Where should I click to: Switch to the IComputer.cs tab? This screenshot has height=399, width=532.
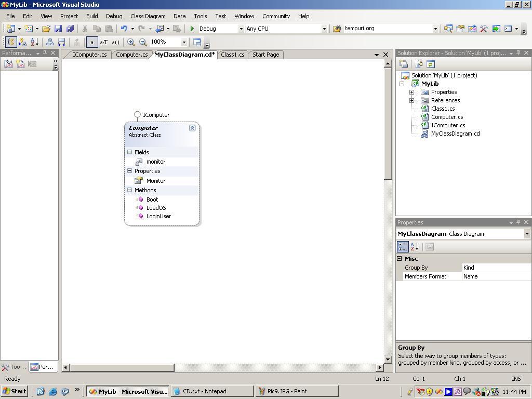pos(89,55)
